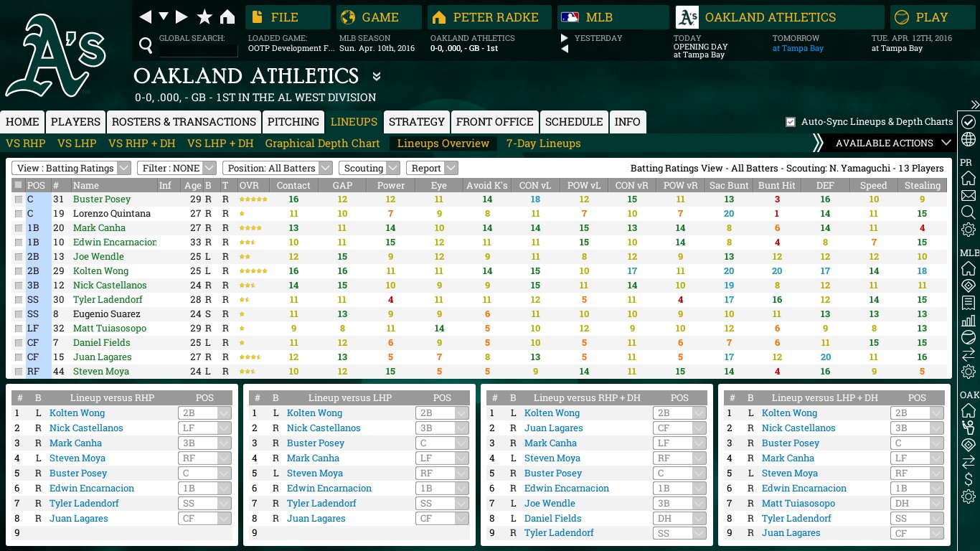Click tomorrow's 'at Tampa Bay' link
The height and width of the screenshot is (551, 980).
798,49
